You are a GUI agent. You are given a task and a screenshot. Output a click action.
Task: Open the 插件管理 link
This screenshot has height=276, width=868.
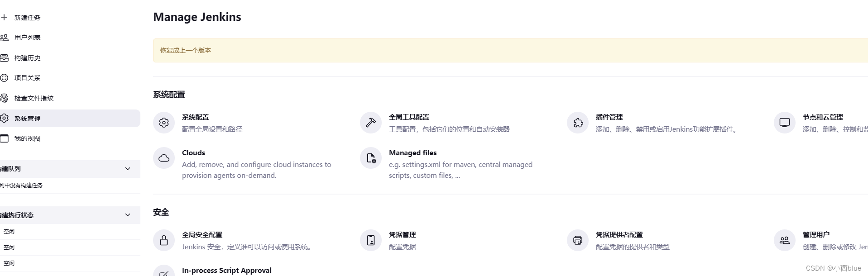pos(609,117)
